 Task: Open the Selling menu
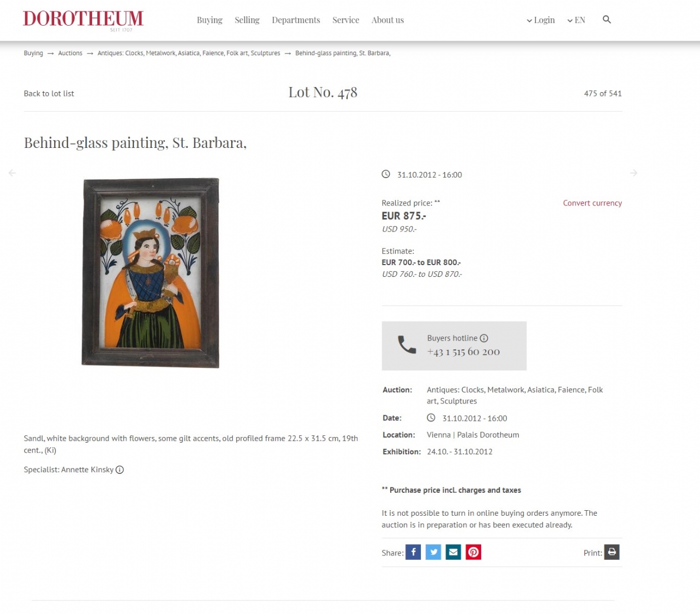pyautogui.click(x=247, y=20)
